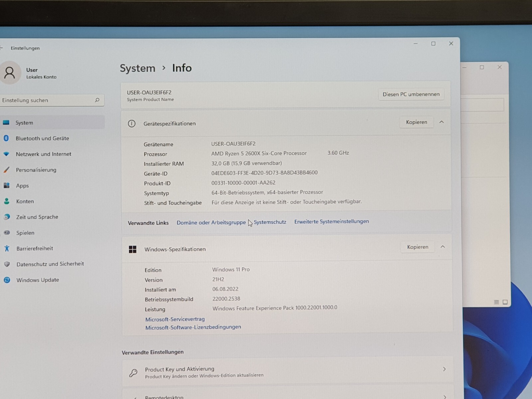The image size is (532, 399).
Task: Click the user avatar picture
Action: point(9,72)
